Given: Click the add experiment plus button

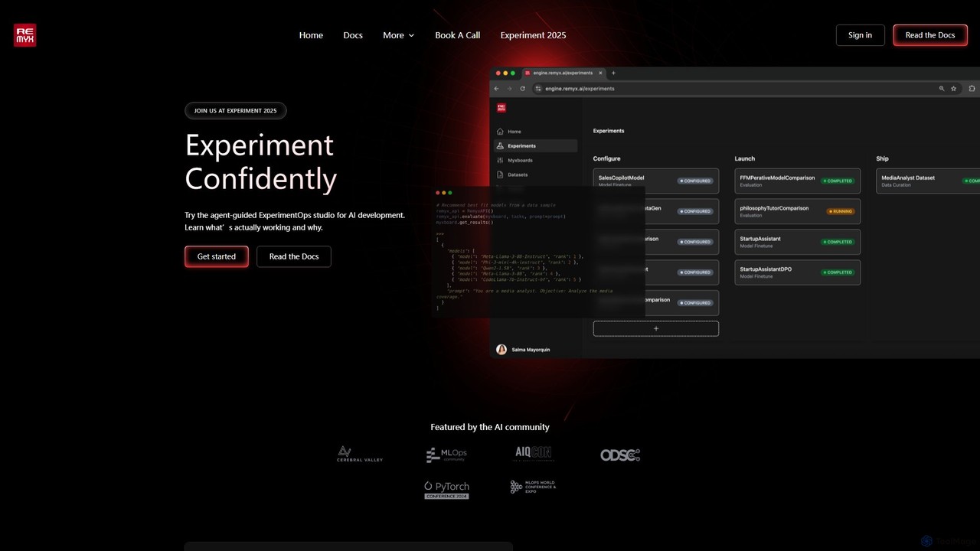Looking at the screenshot, I should pos(656,328).
